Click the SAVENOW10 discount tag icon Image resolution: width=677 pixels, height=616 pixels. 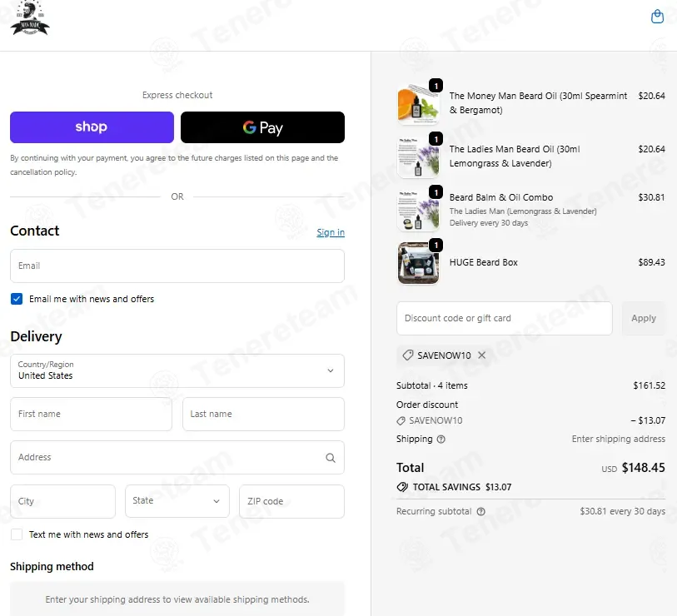407,355
